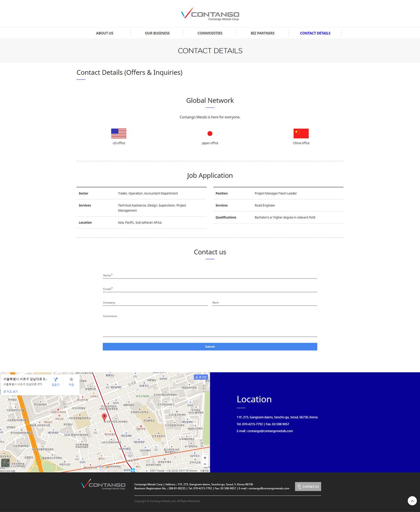Click the e-mail address in the Location panel

270,431
